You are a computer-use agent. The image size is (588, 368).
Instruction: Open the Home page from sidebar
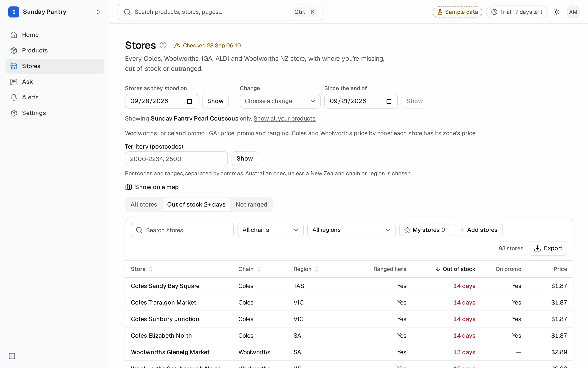pyautogui.click(x=55, y=35)
